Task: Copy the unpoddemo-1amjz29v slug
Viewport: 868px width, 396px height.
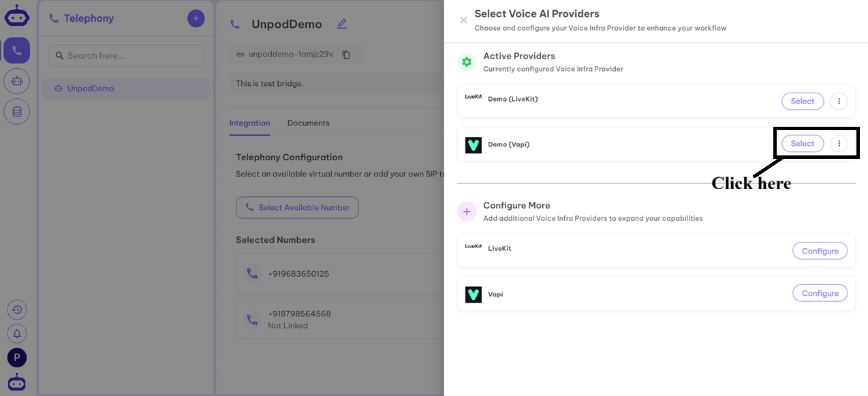Action: [346, 55]
